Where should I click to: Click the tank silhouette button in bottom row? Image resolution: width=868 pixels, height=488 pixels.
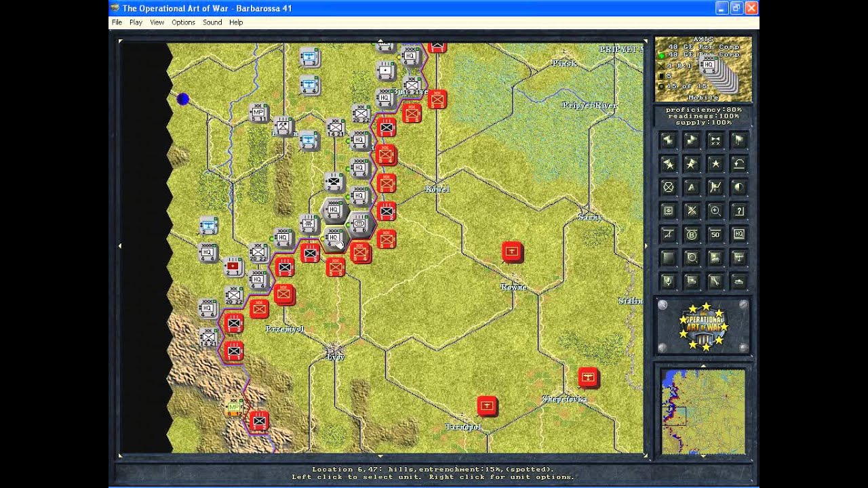coord(739,281)
